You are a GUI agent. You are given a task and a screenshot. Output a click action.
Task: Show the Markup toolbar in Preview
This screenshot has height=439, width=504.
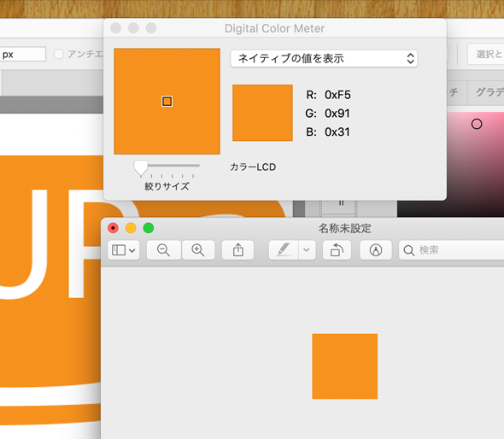point(376,250)
